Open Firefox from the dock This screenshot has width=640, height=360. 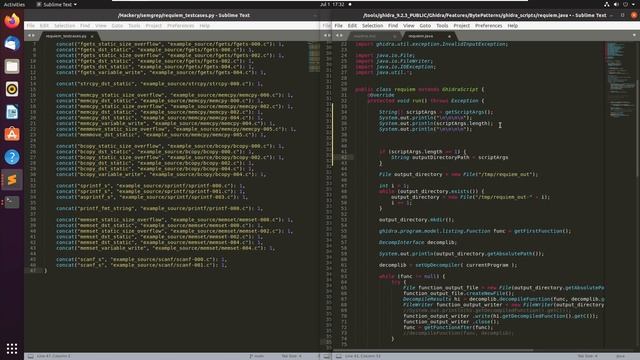coord(12,20)
